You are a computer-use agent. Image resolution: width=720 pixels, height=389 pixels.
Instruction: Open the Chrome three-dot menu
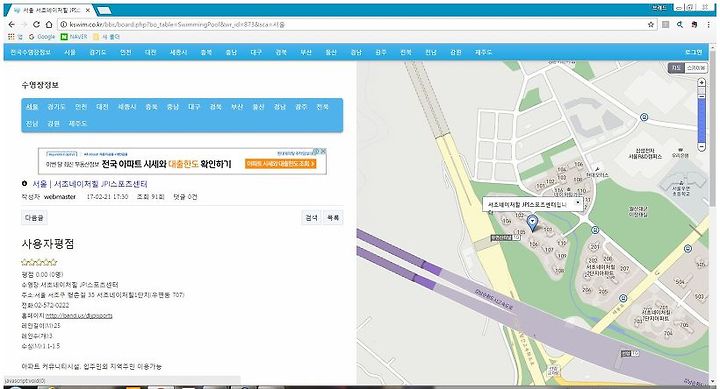pos(709,24)
